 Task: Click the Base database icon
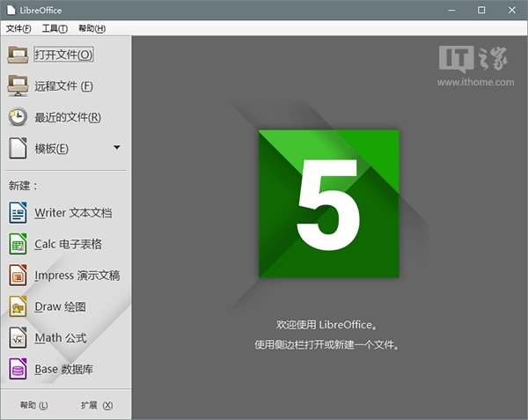point(18,369)
